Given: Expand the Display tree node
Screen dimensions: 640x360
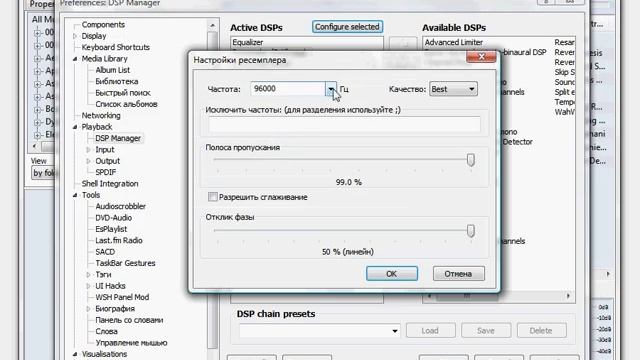Looking at the screenshot, I should click(x=75, y=36).
